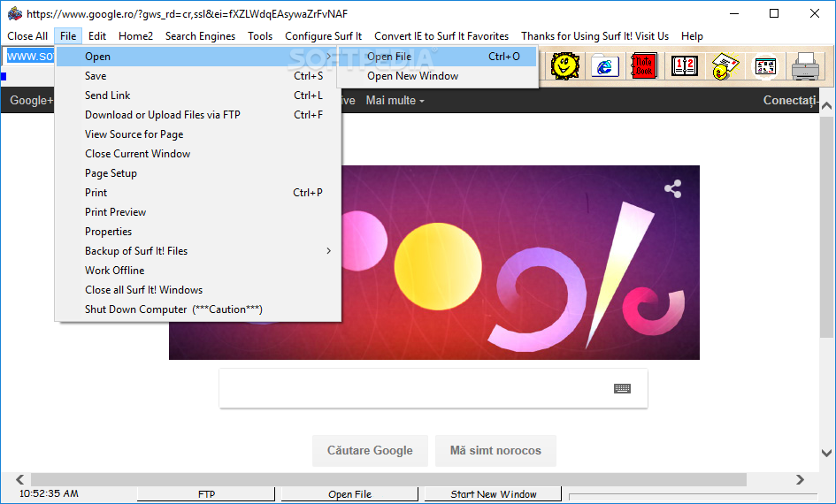Expand the Mai multe dropdown

point(395,100)
